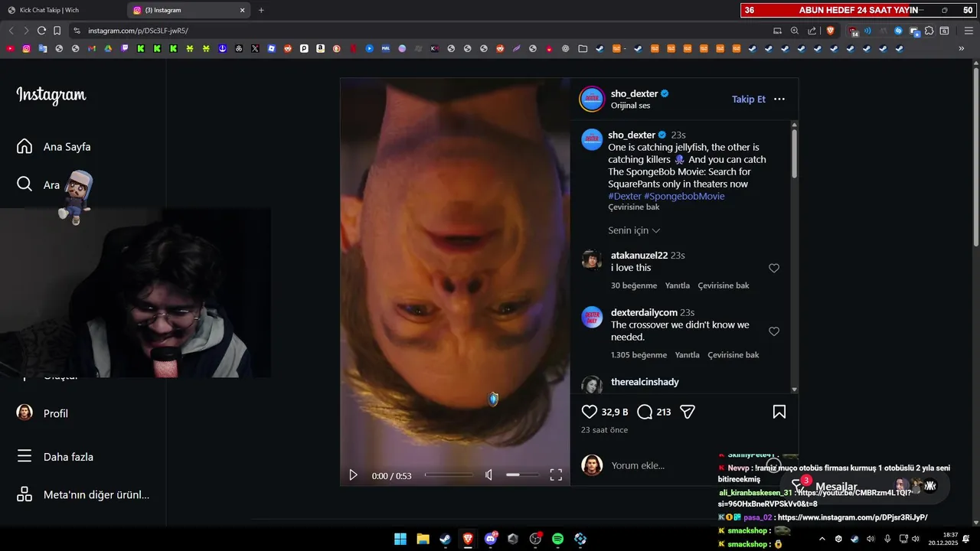This screenshot has height=551, width=980.
Task: Mute the video with speaker icon
Action: (x=489, y=475)
